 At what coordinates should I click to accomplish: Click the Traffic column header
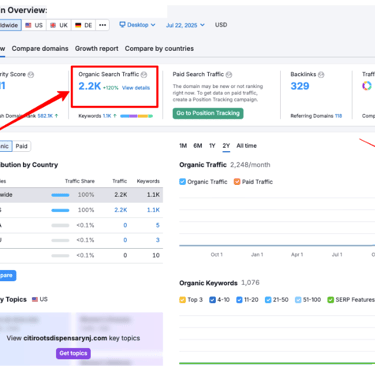click(120, 181)
